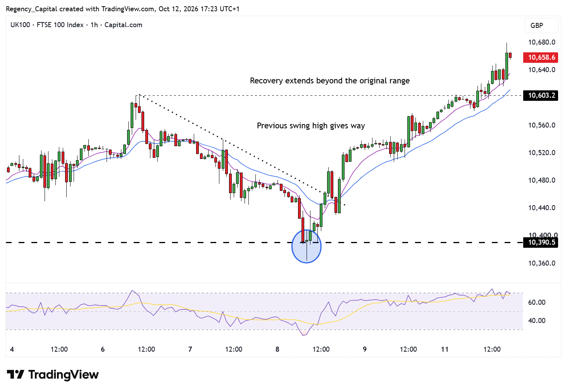Click the 10,520.0 price axis label
567x392 pixels.
(541, 153)
